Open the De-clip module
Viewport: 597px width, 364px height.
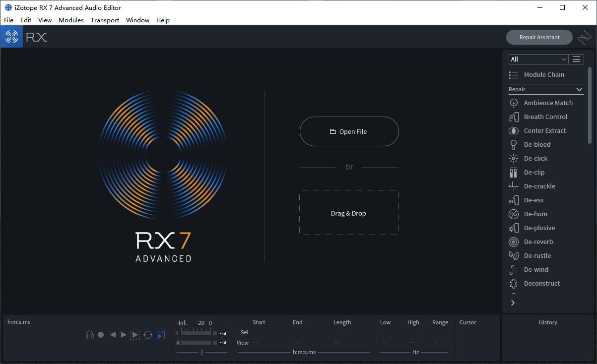coord(534,172)
